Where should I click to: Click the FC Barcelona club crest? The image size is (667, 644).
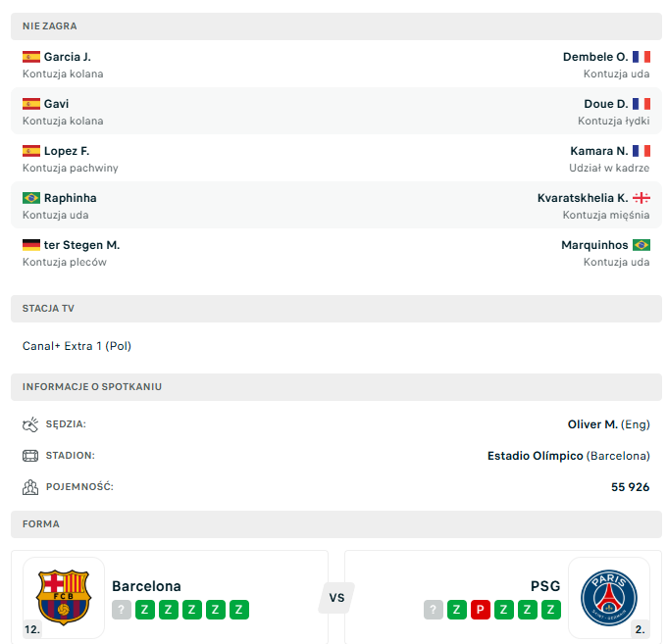click(63, 598)
